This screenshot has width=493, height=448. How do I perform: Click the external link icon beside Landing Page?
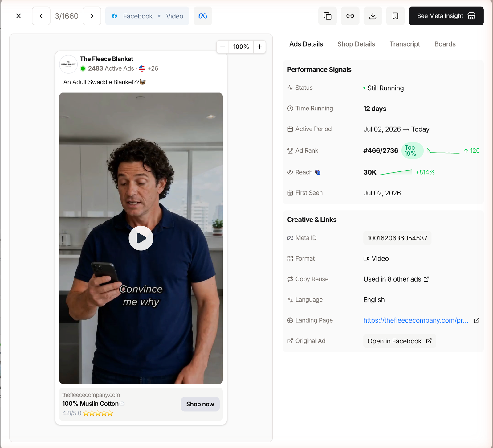coord(476,320)
